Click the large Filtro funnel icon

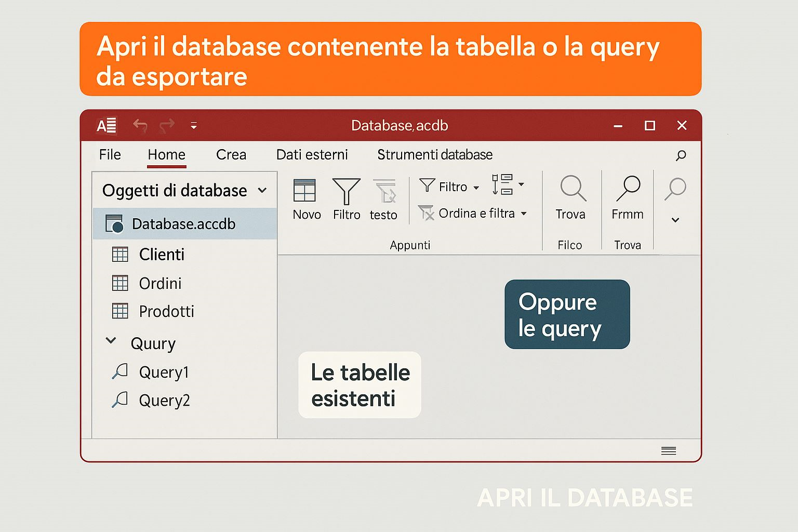coord(346,191)
